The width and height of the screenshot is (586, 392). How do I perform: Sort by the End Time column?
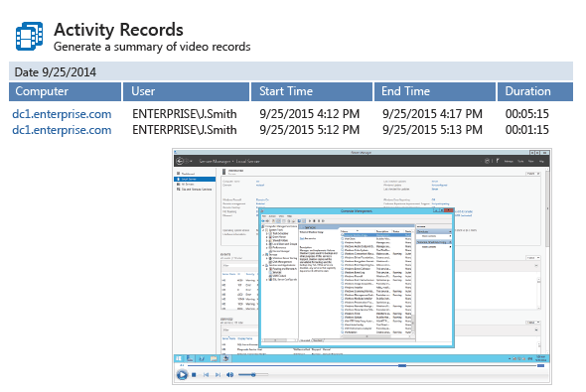coord(435,91)
